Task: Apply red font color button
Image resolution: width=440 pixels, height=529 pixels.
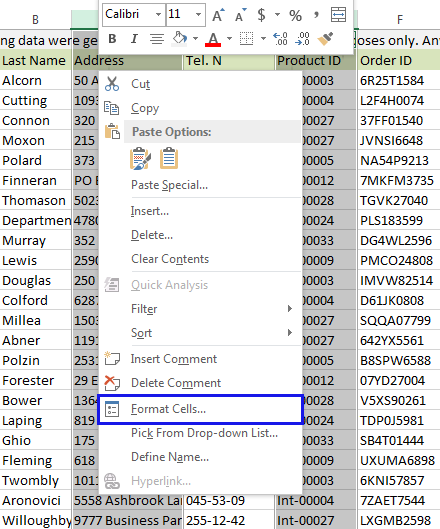Action: pyautogui.click(x=213, y=39)
